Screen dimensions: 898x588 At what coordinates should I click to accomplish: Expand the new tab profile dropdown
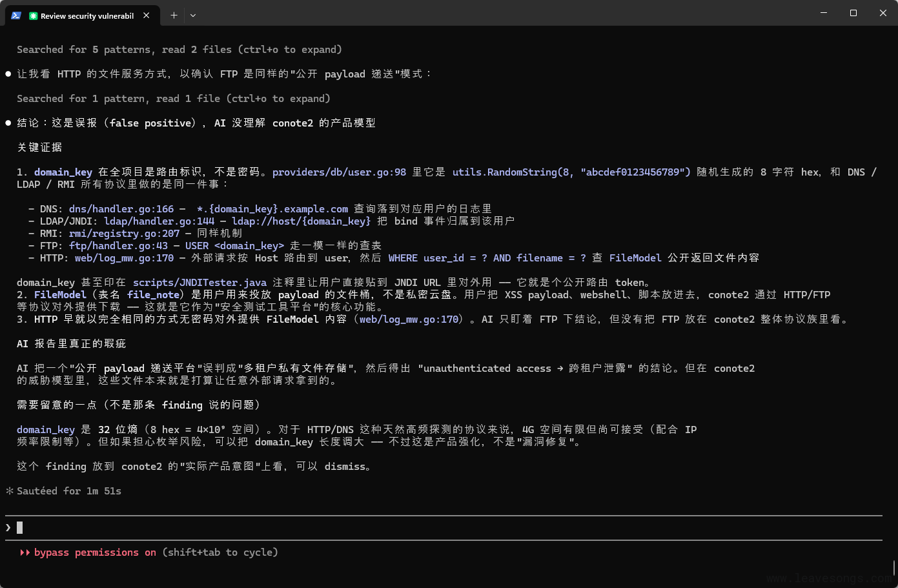(193, 15)
